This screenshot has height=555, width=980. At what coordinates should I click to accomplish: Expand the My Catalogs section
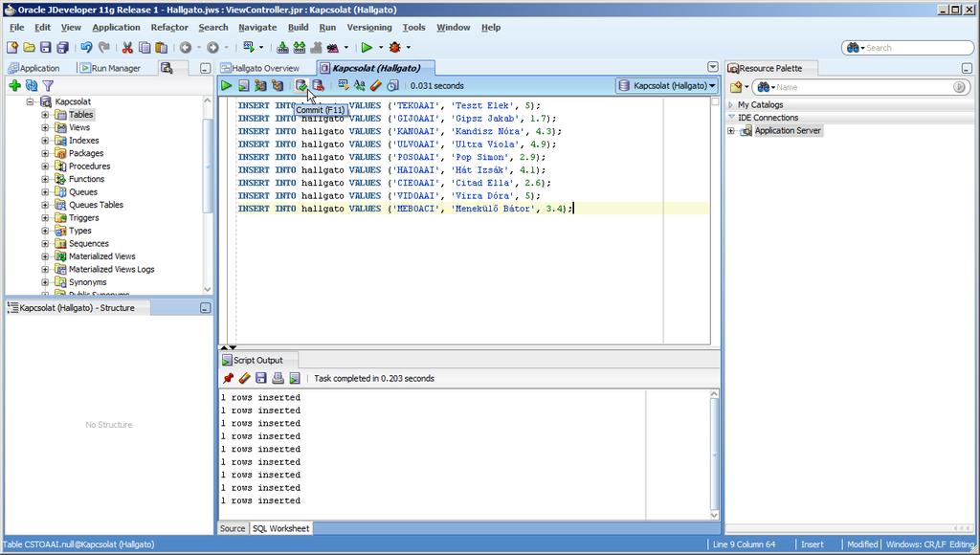(731, 105)
